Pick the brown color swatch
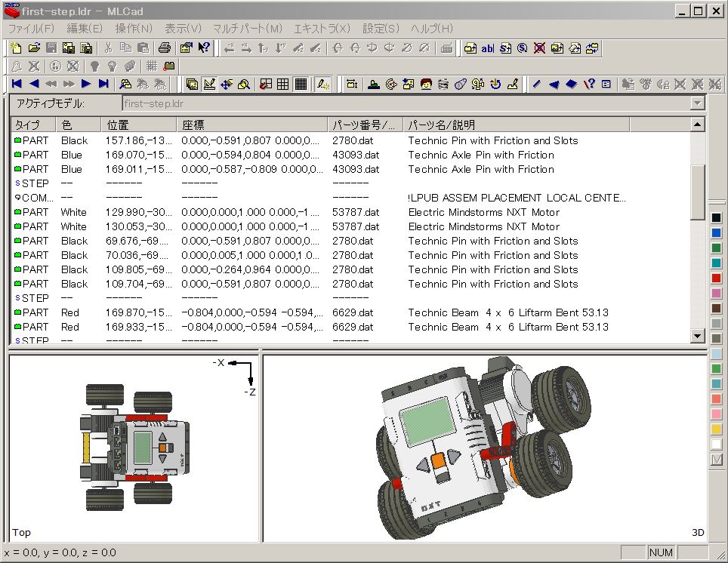Screen dimensions: 728x563 tap(716, 308)
